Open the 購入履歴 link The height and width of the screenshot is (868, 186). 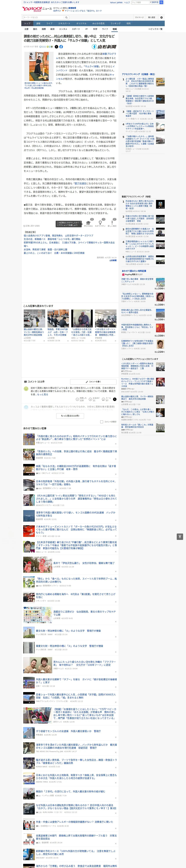click(152, 17)
